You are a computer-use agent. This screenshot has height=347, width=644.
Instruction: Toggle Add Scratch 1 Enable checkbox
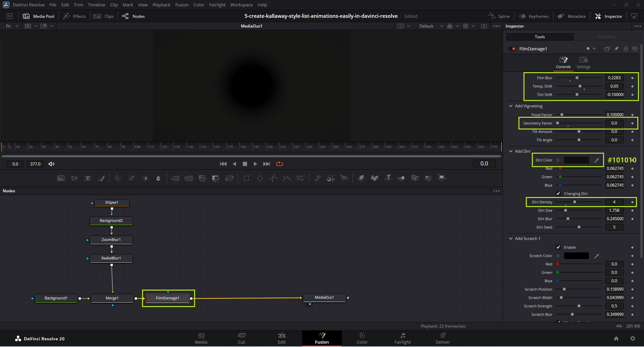(558, 247)
